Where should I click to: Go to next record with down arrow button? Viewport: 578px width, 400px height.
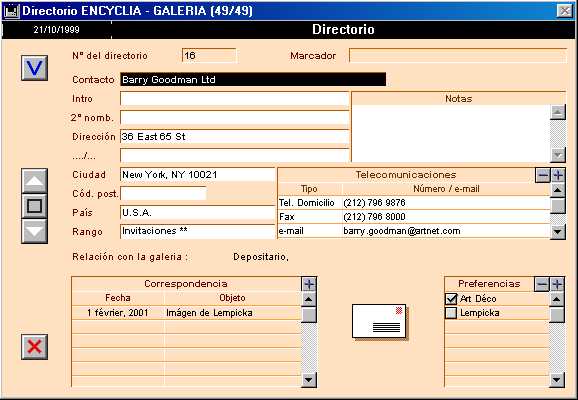(34, 231)
